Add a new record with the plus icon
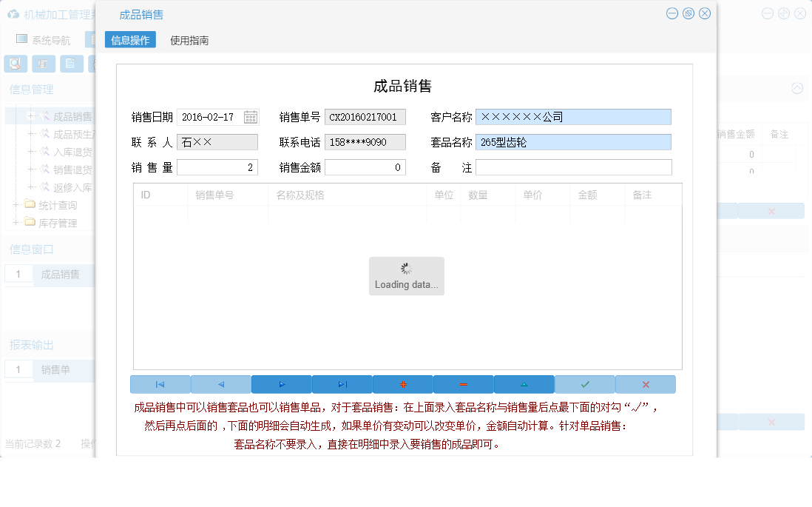This screenshot has width=812, height=507. [x=403, y=383]
